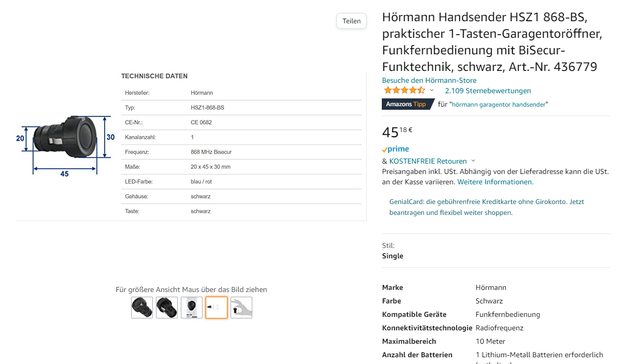Click the Amazons Tipp badge

407,104
